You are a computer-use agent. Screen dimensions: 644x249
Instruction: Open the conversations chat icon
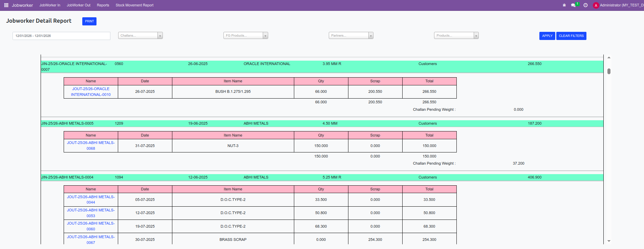(573, 5)
